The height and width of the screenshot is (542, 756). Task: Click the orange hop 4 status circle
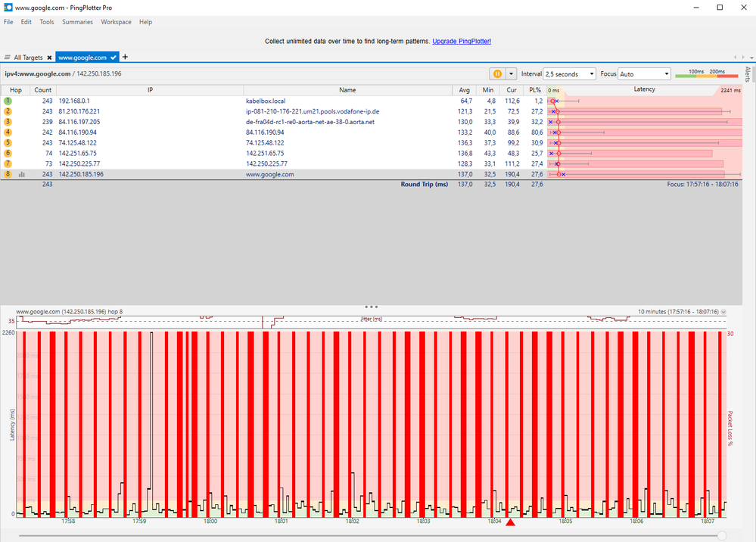8,132
